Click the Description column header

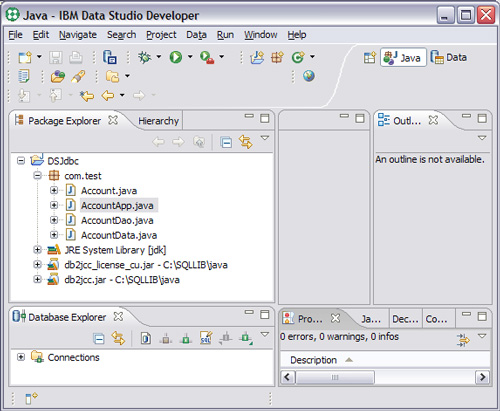313,360
